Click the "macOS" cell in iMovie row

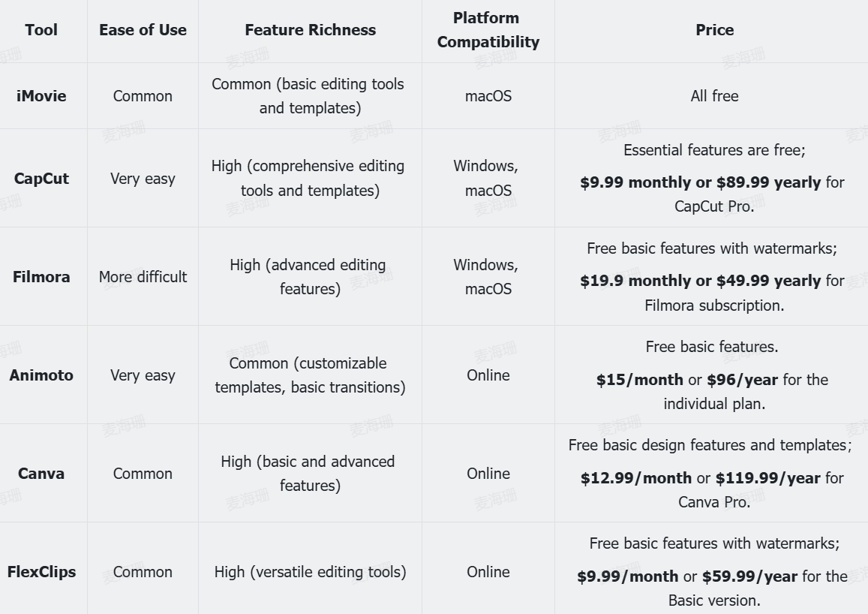coord(488,96)
